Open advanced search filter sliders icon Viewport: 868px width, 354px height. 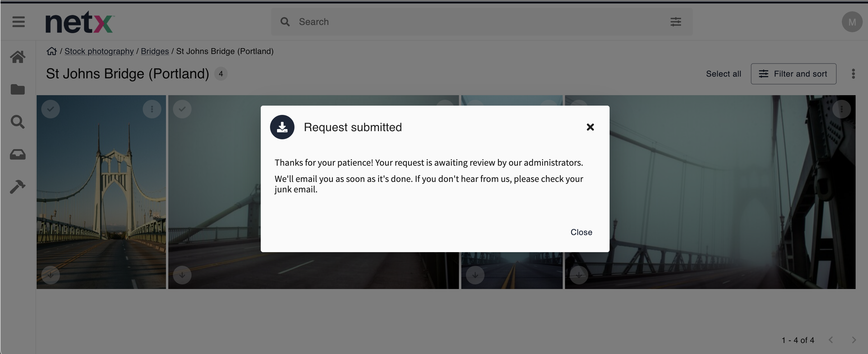click(676, 22)
